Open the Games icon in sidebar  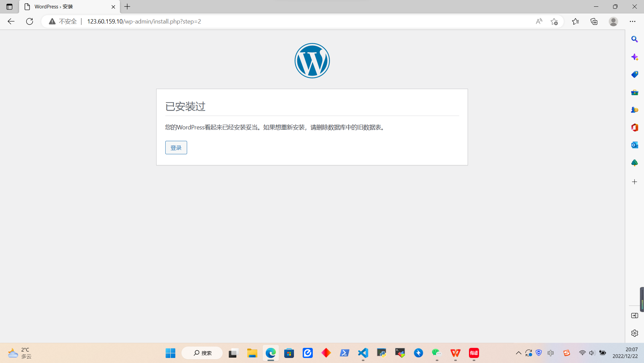pos(635,110)
